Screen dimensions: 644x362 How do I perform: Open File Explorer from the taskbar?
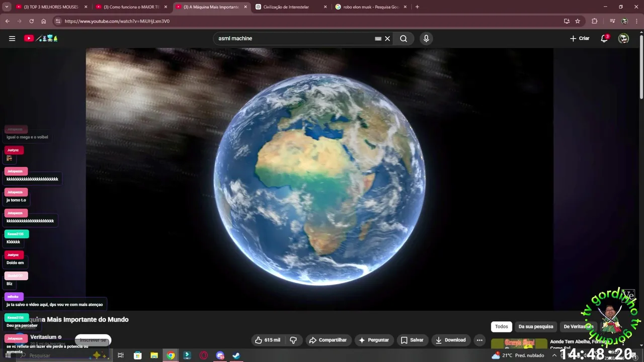(x=154, y=355)
